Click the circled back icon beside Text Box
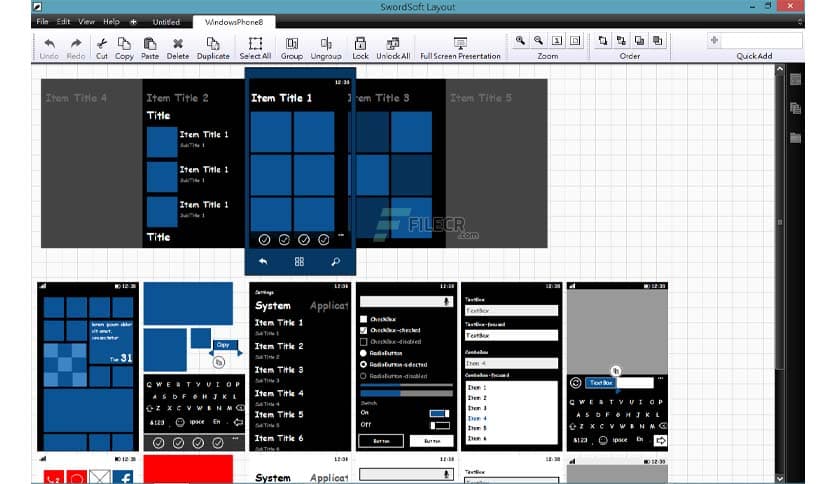Viewport: 836px width, 484px height. pos(575,383)
